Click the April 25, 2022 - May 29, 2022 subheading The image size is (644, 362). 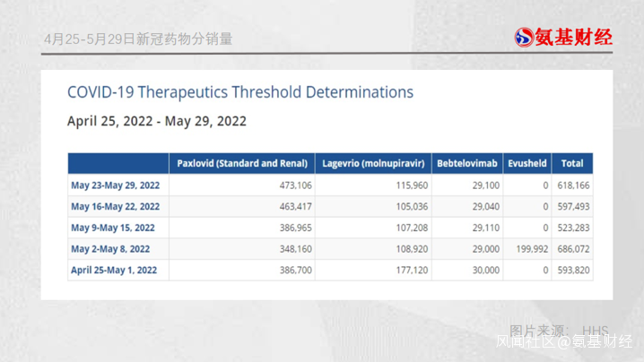pos(157,121)
